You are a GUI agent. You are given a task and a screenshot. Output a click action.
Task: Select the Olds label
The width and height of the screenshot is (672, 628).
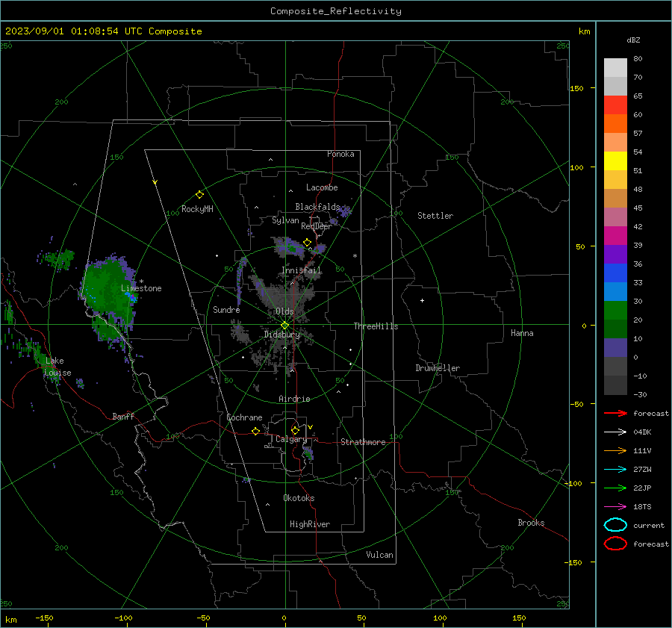[x=284, y=311]
